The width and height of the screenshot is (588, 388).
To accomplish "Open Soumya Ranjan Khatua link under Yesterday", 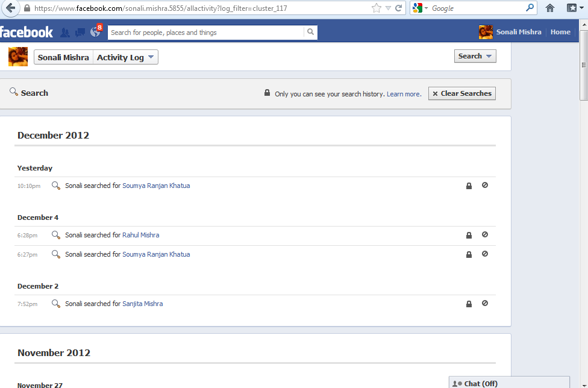I will (156, 186).
